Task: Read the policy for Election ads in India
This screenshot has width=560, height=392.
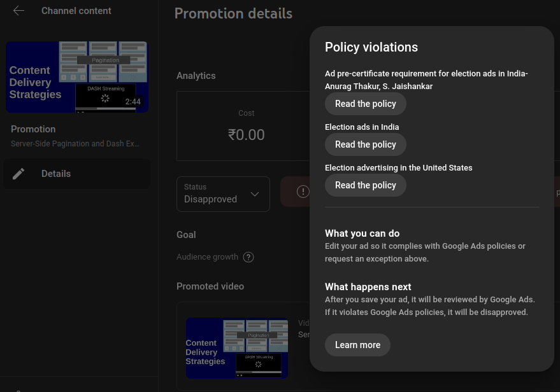Action: tap(365, 144)
